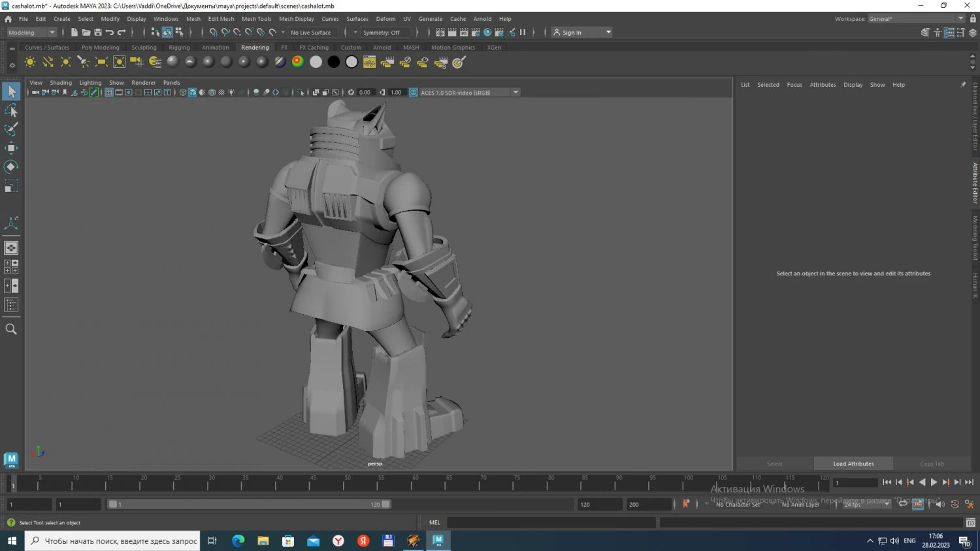Create a point light from the Rendering shelf
980x551 pixels.
[65, 61]
